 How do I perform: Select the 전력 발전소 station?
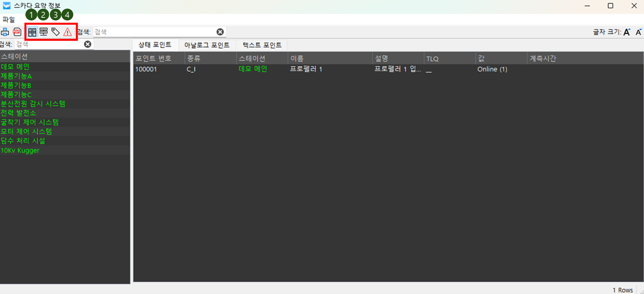19,113
